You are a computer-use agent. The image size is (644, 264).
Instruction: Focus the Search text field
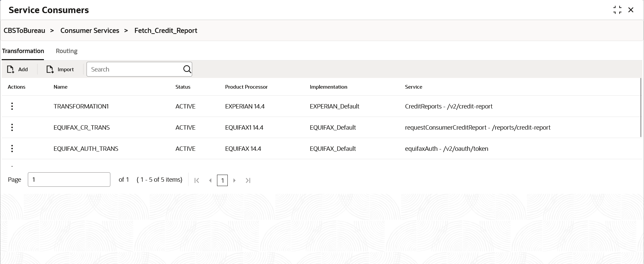[135, 69]
